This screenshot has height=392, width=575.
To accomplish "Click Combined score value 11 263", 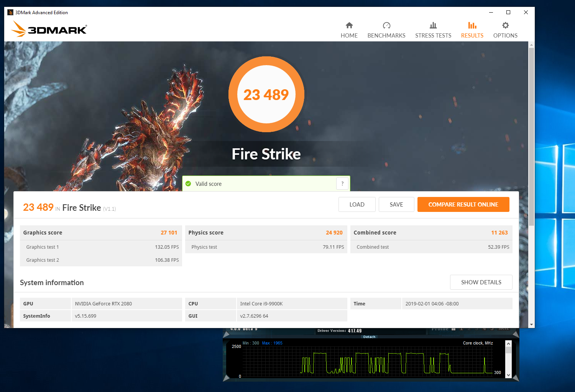I will point(499,233).
